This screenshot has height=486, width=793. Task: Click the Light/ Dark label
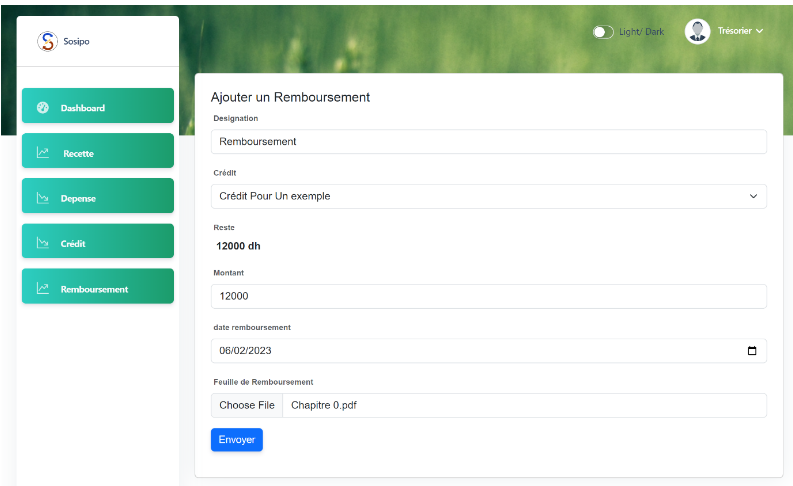[641, 31]
